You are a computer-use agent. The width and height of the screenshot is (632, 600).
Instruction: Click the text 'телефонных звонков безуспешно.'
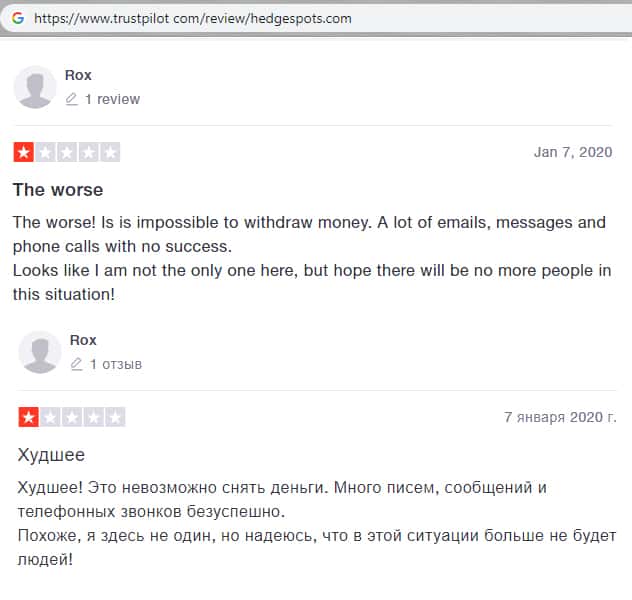pyautogui.click(x=151, y=512)
